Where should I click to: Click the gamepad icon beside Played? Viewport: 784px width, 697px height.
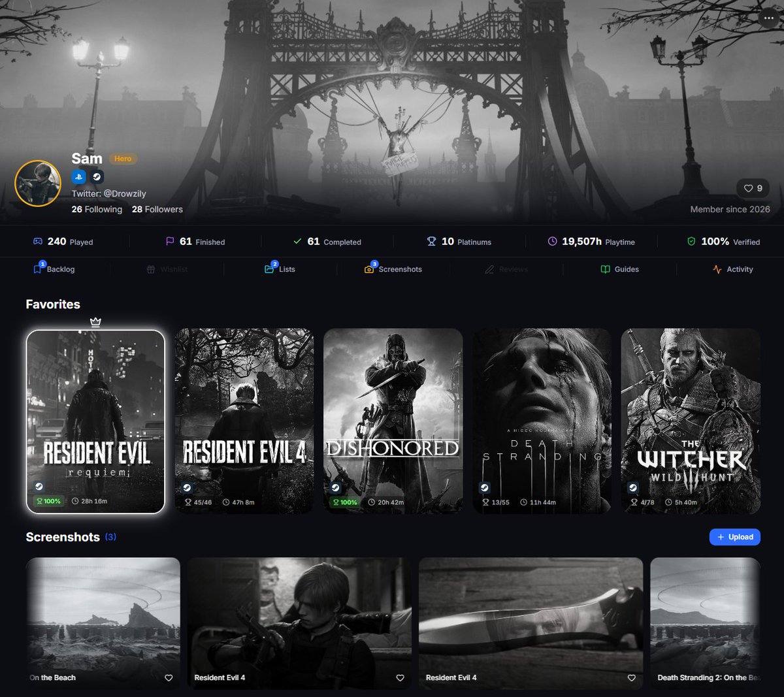38,242
